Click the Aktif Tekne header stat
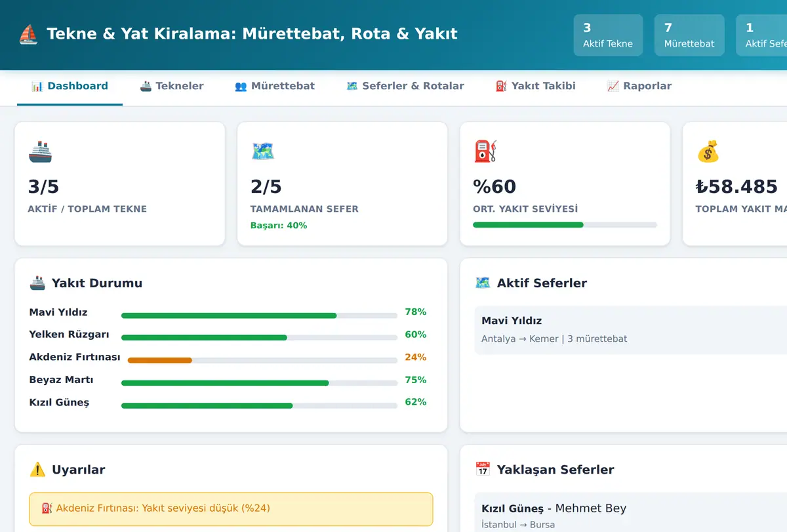 pyautogui.click(x=608, y=35)
